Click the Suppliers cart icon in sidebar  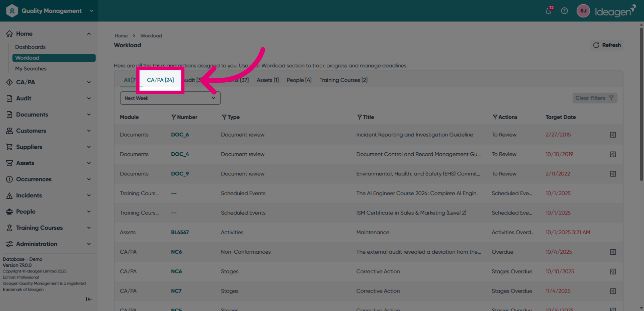point(9,147)
